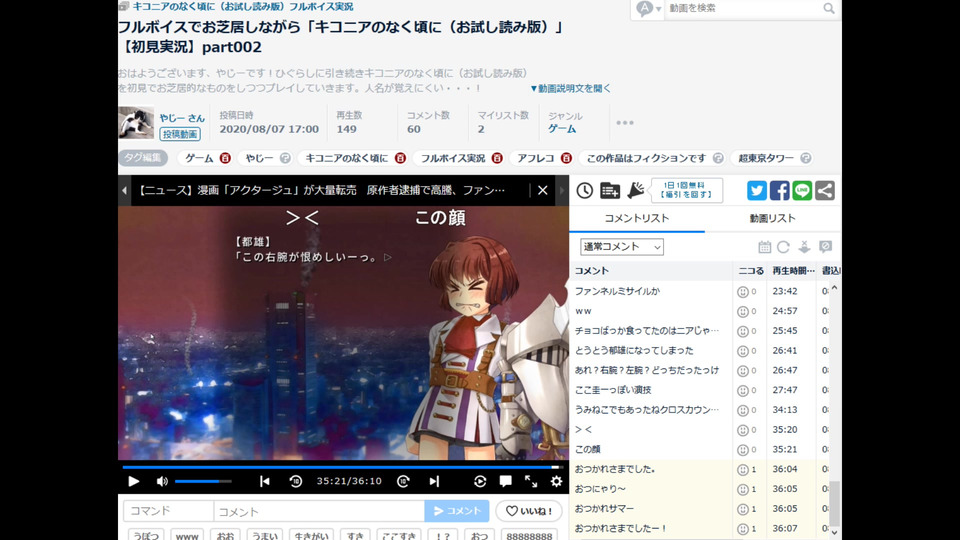Viewport: 960px width, 540px height.
Task: Open the generic share icon
Action: point(825,190)
